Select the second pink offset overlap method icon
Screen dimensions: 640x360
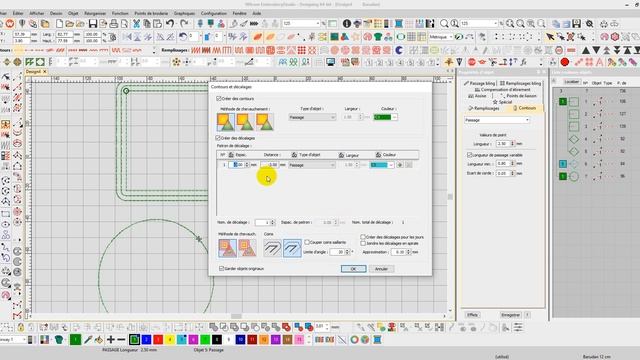point(247,248)
